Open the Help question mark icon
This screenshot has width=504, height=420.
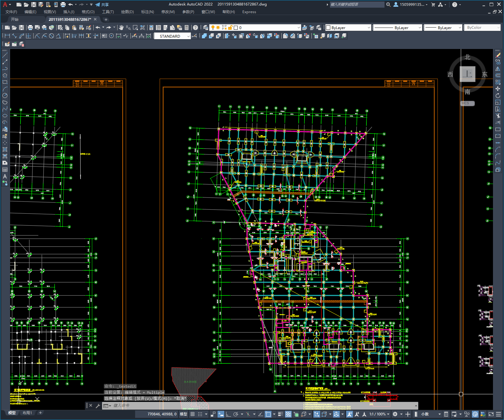pyautogui.click(x=455, y=4)
